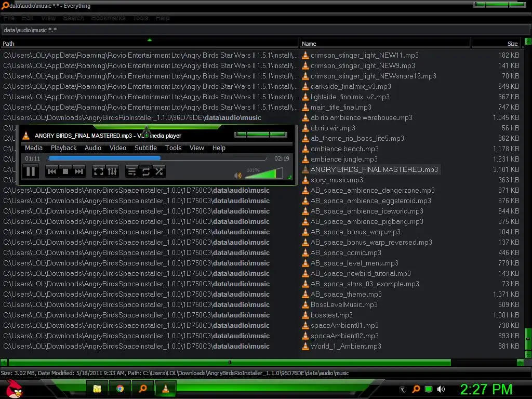Open the VLC Subtitle menu
The height and width of the screenshot is (399, 532).
[x=145, y=148]
